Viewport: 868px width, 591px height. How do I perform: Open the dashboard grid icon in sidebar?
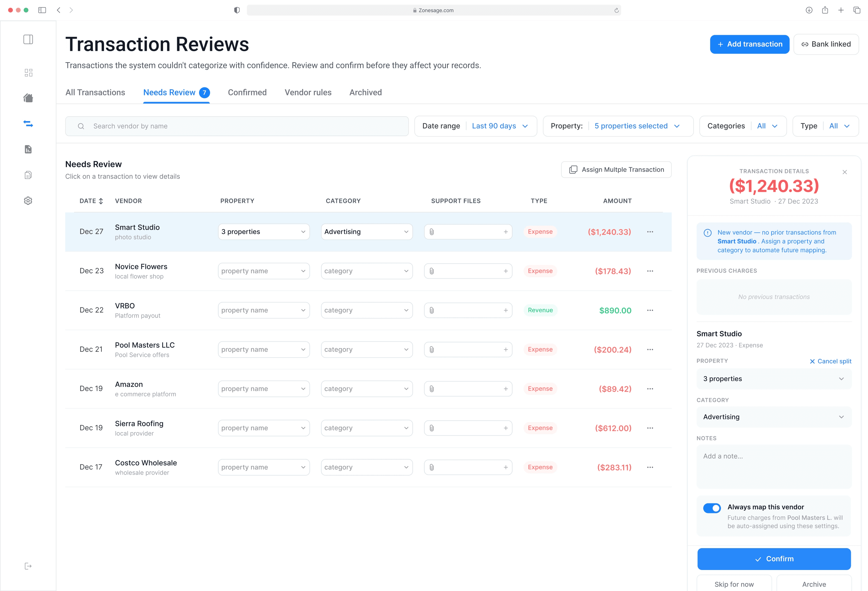(28, 72)
